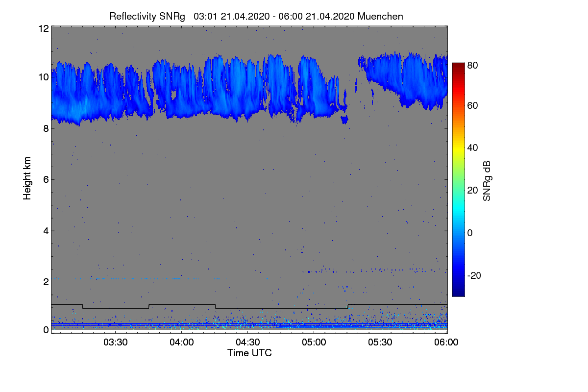Screen dimensions: 588x392
Task: Click the height tick label 12
Action: tap(43, 28)
